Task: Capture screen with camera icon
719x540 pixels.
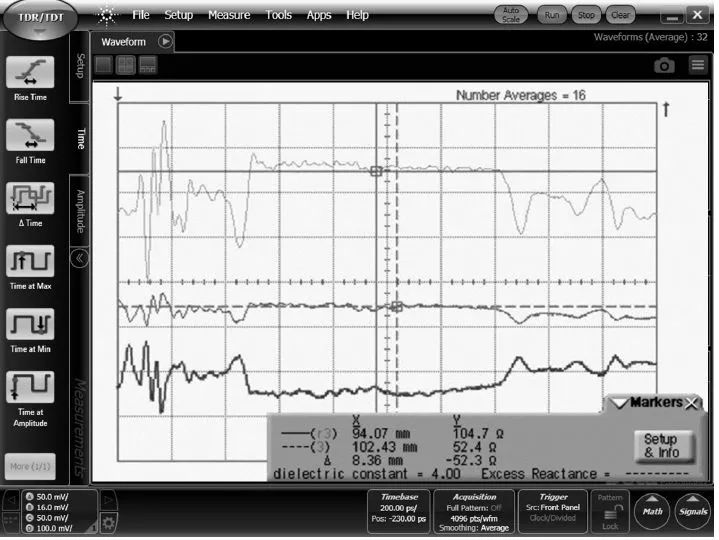Action: coord(664,66)
